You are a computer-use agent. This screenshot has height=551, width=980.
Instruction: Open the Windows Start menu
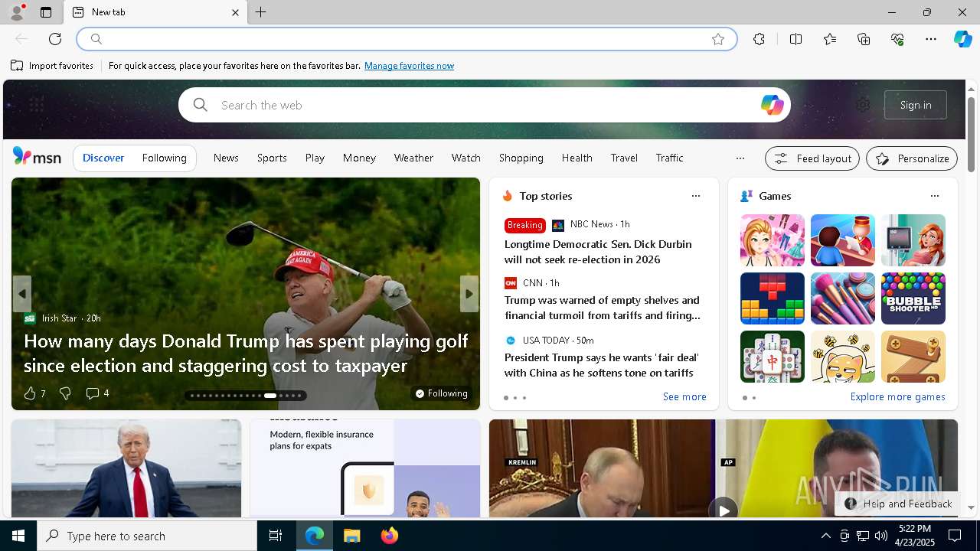pyautogui.click(x=18, y=536)
